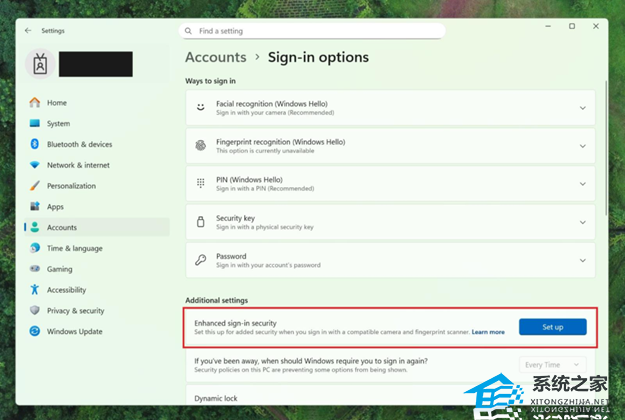The width and height of the screenshot is (625, 420).
Task: Click the search magnifier icon
Action: 189,31
